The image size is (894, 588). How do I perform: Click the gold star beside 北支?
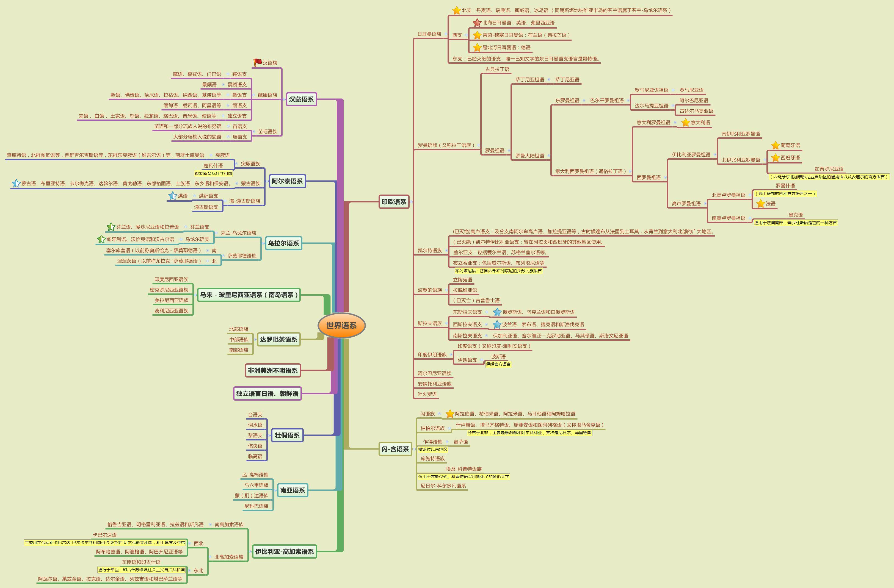pyautogui.click(x=456, y=10)
